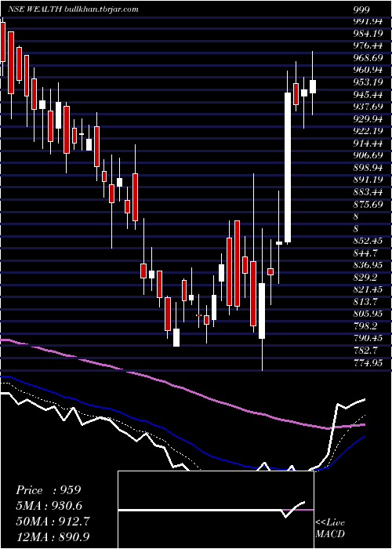Click inside the Live MACD inset panel
This screenshot has width=392, height=549.
click(216, 510)
